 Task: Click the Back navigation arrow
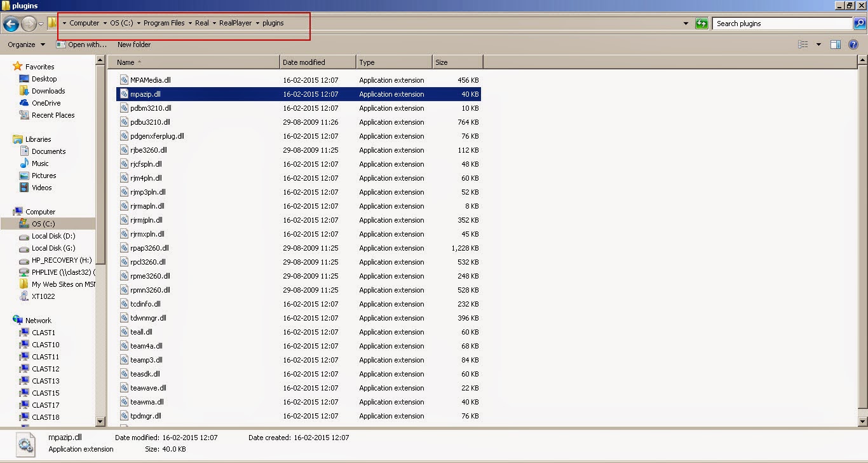point(11,24)
